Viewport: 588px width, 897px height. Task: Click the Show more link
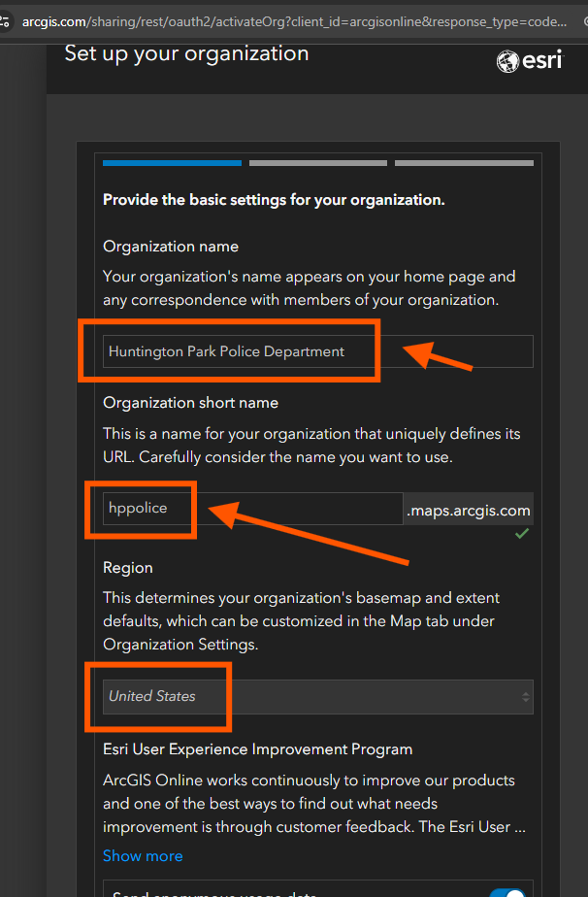[x=143, y=856]
